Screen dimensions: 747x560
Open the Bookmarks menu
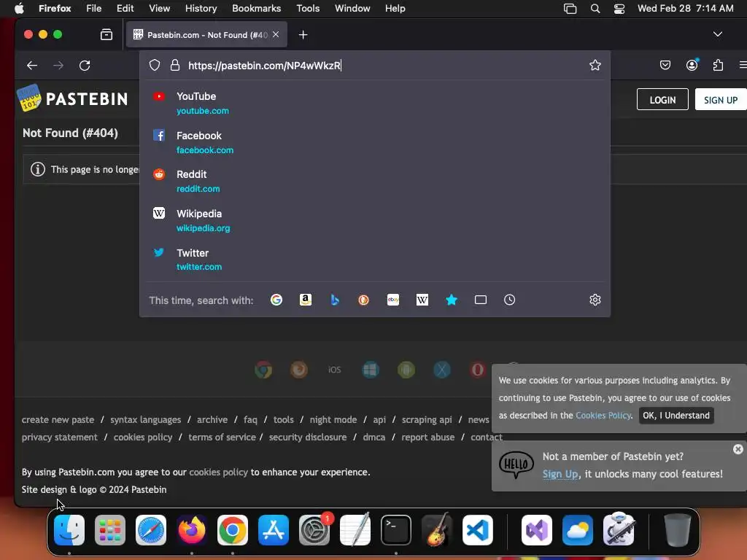[x=256, y=8]
